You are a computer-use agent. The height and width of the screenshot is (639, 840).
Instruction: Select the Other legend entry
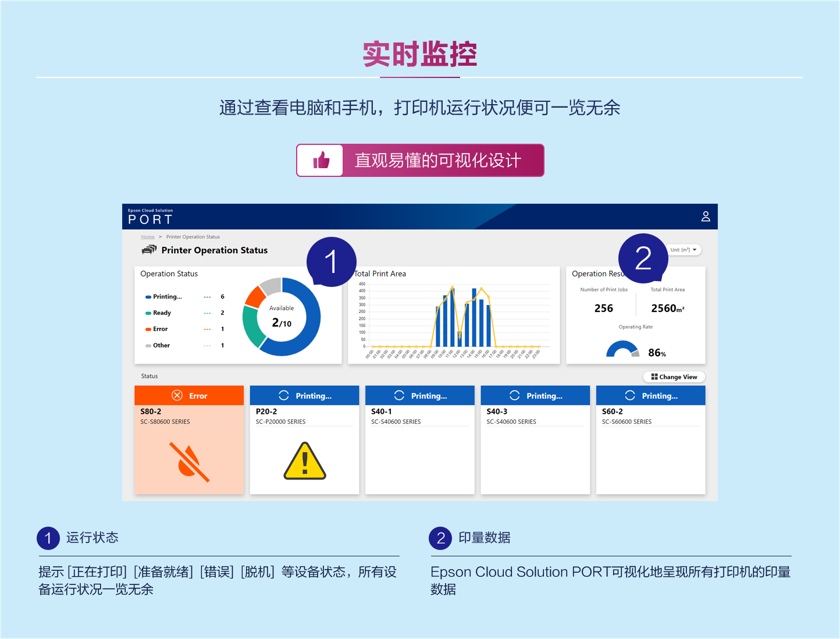tap(185, 346)
